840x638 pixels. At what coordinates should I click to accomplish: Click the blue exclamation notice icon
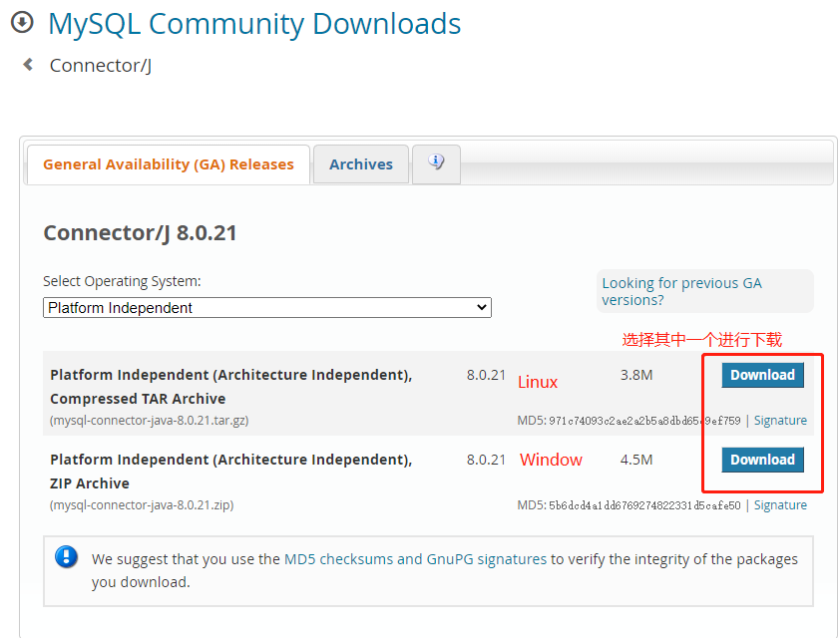click(x=67, y=557)
